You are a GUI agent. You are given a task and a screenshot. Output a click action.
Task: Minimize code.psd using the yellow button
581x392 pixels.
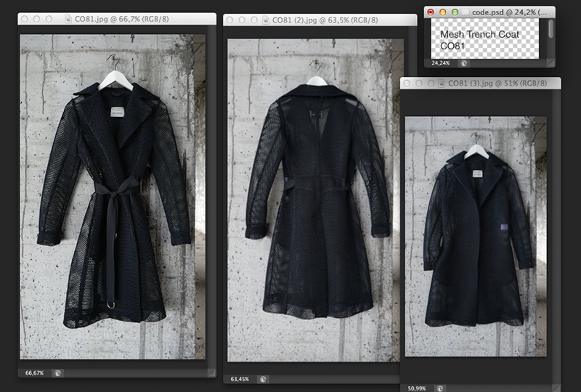pyautogui.click(x=443, y=12)
